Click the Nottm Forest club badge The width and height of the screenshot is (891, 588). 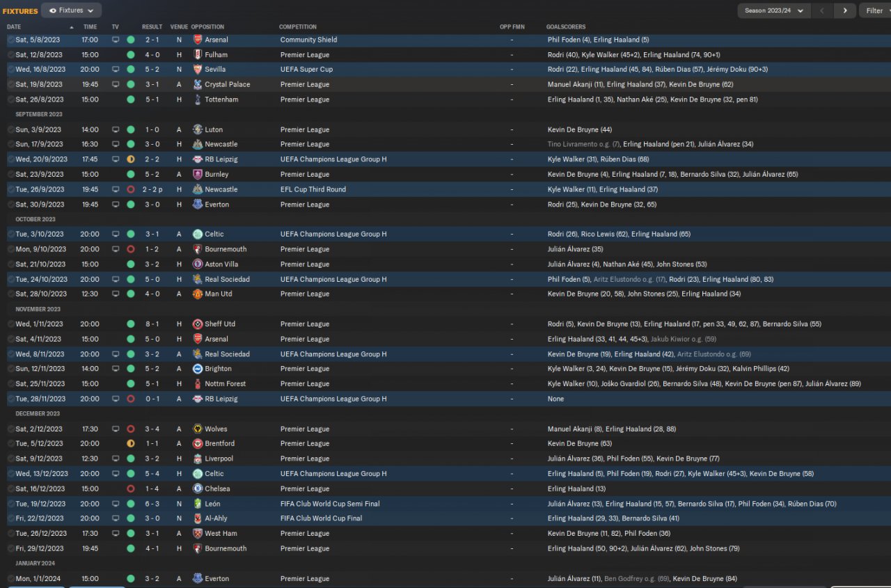tap(198, 384)
